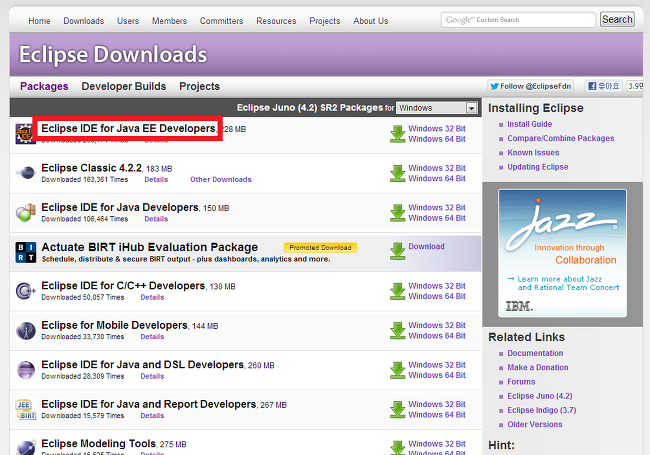Open the Documentation related link
Image resolution: width=650 pixels, height=455 pixels.
click(x=535, y=353)
